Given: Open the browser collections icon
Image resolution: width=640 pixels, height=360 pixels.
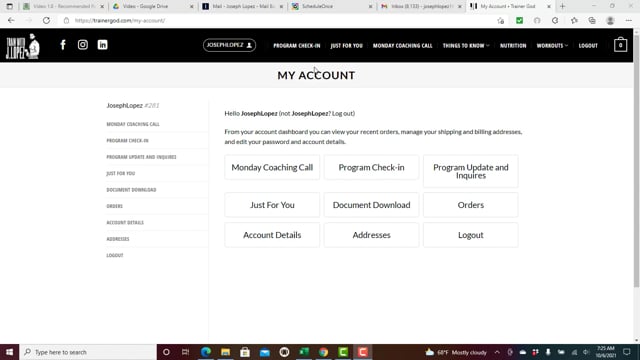Looking at the screenshot, I should 592,20.
